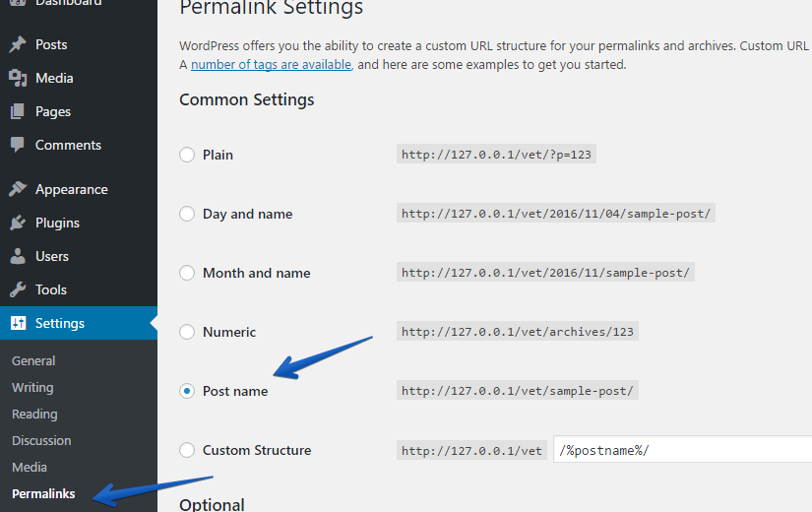This screenshot has width=812, height=512.
Task: Click the Comments speech bubble icon
Action: [18, 145]
